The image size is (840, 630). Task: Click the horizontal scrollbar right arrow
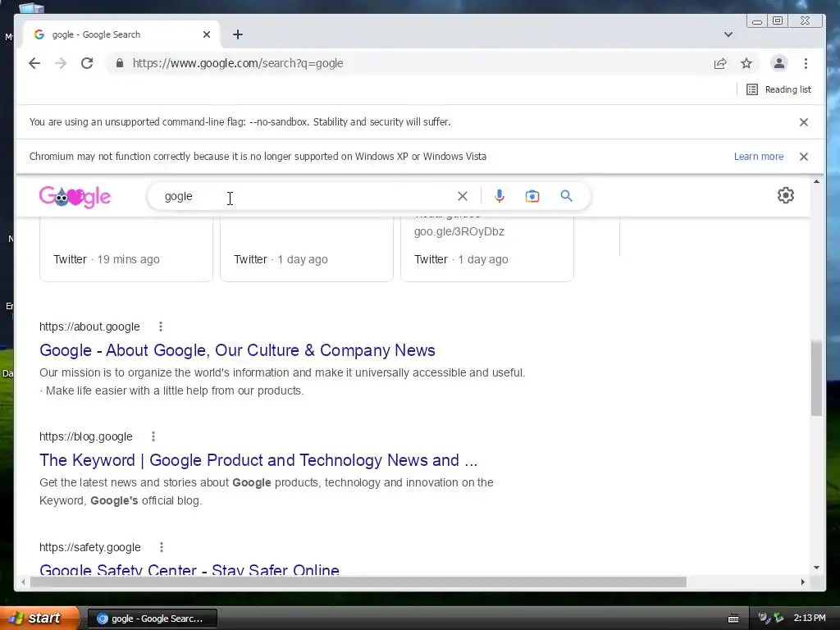coord(802,582)
